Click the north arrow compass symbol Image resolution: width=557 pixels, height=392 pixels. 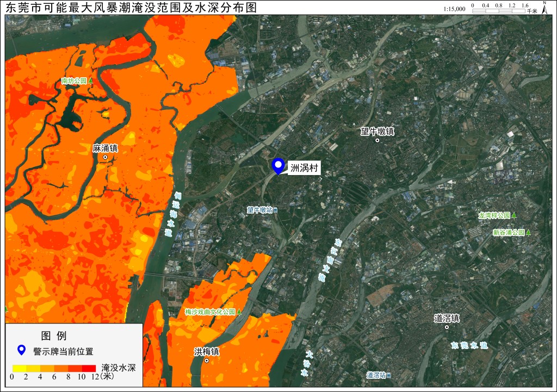[544, 8]
